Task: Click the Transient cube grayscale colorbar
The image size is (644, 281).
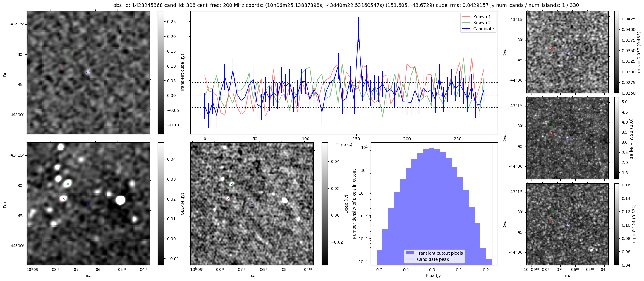Action: point(161,73)
